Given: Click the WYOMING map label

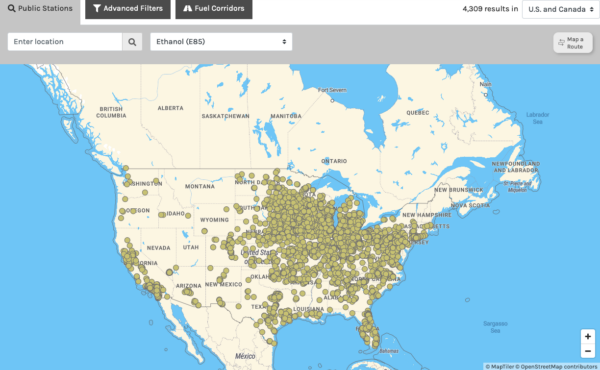Looking at the screenshot, I should point(214,220).
